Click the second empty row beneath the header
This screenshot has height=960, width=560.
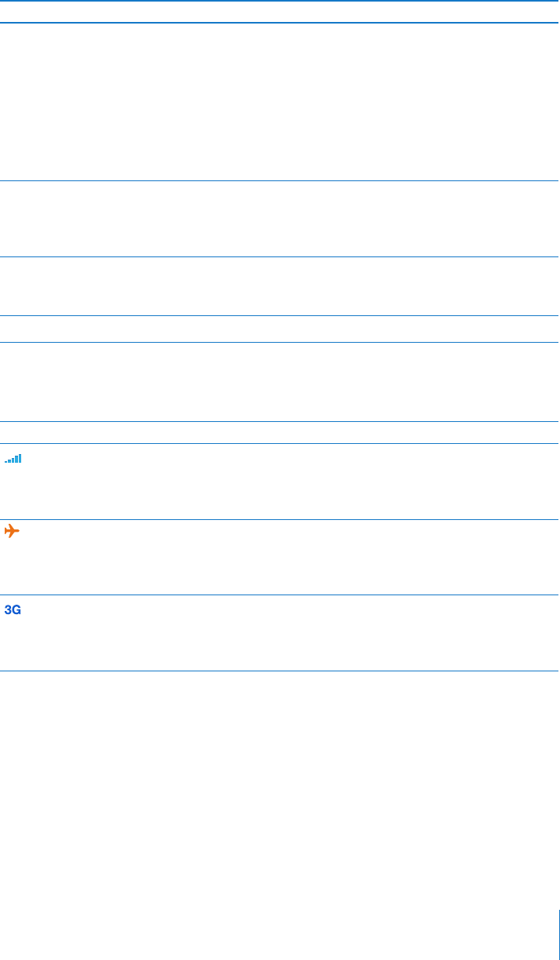[279, 220]
